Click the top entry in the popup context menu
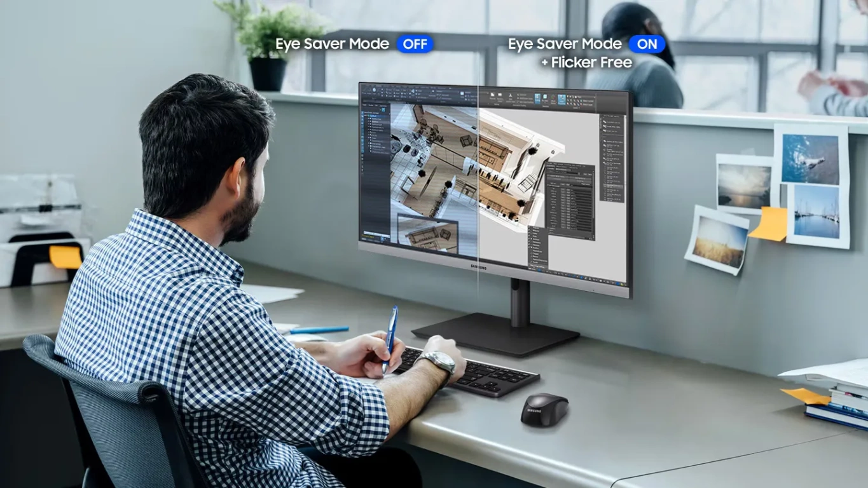The width and height of the screenshot is (868, 488). 537,228
